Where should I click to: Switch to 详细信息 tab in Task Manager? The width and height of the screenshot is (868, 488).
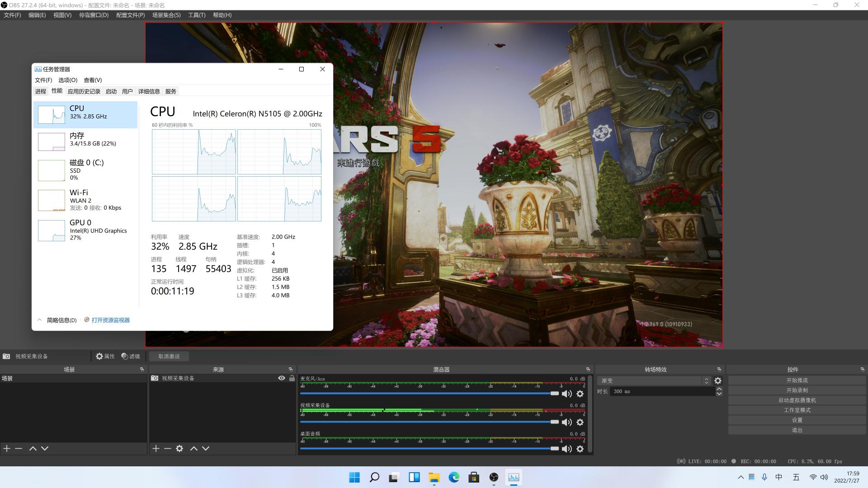point(149,91)
